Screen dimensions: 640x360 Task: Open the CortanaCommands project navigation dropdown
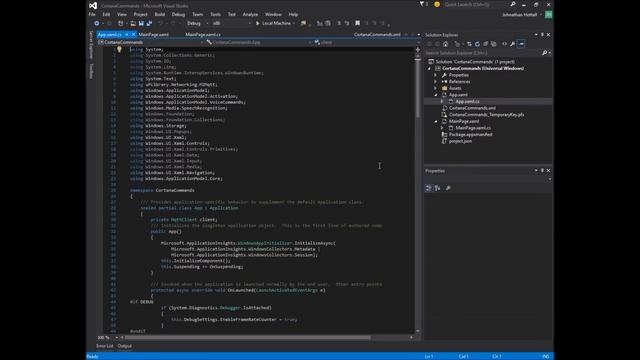[150, 42]
